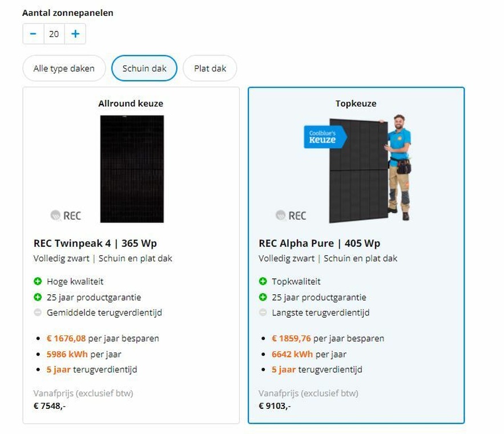This screenshot has height=434, width=504.
Task: Click the green plus icon beside "Topkwaliteit"
Action: click(x=263, y=281)
